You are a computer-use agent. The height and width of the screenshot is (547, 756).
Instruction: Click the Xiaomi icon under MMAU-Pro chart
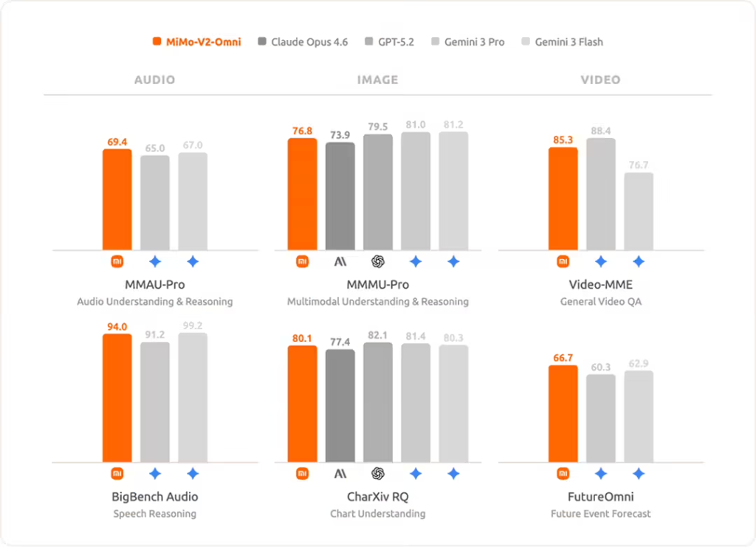pyautogui.click(x=117, y=261)
